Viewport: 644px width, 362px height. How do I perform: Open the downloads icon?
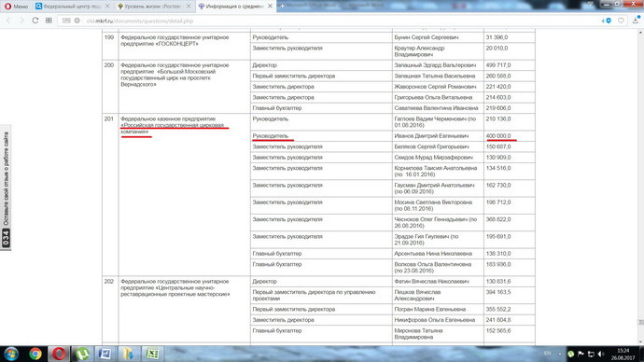coord(636,21)
